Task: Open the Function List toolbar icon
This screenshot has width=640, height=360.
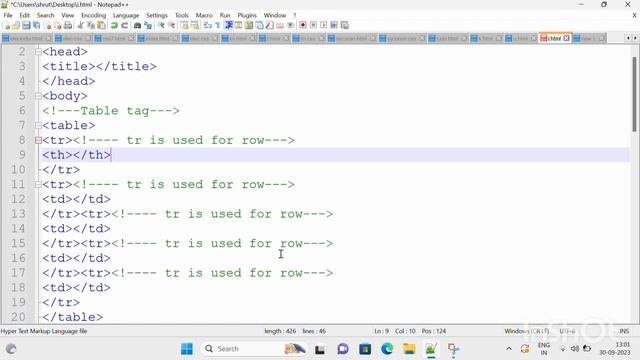Action: (270, 25)
